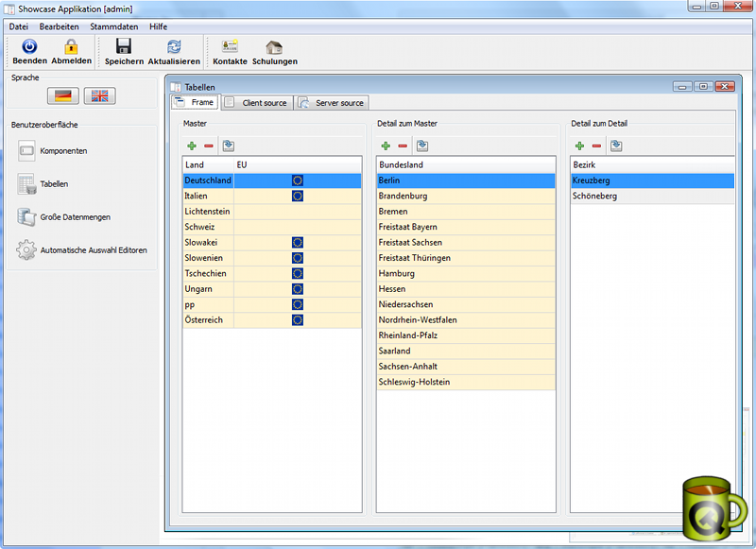Select Slowenien land cell
756x549 pixels.
click(x=208, y=258)
